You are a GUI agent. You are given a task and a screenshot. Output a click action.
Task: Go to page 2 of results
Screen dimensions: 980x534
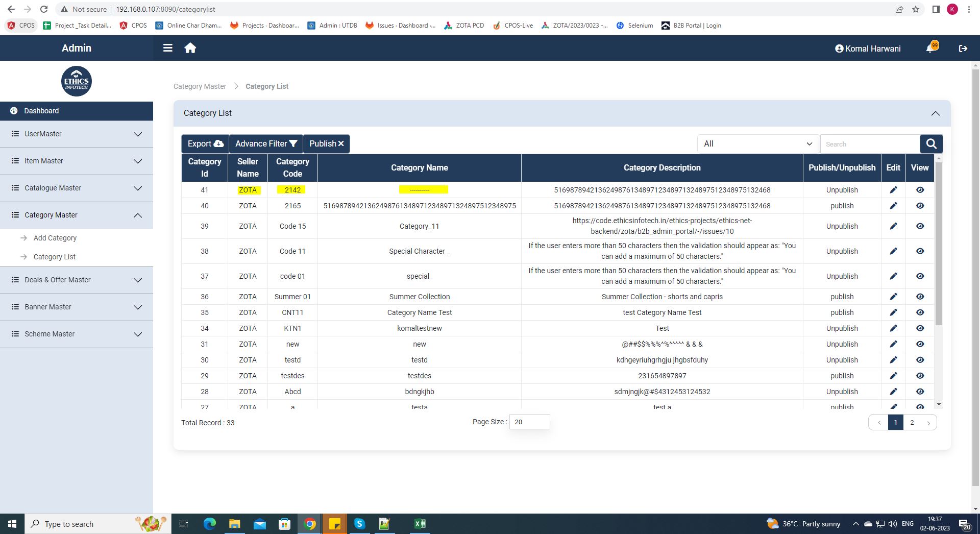pyautogui.click(x=912, y=423)
